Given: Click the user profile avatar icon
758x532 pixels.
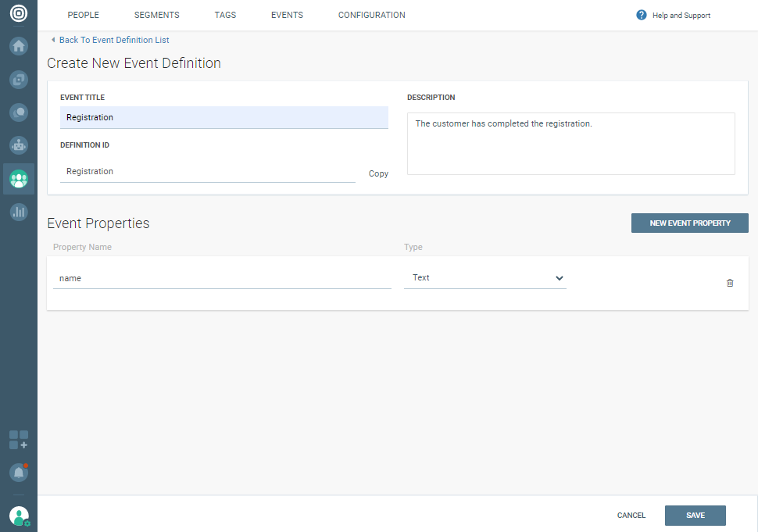Looking at the screenshot, I should (x=19, y=516).
